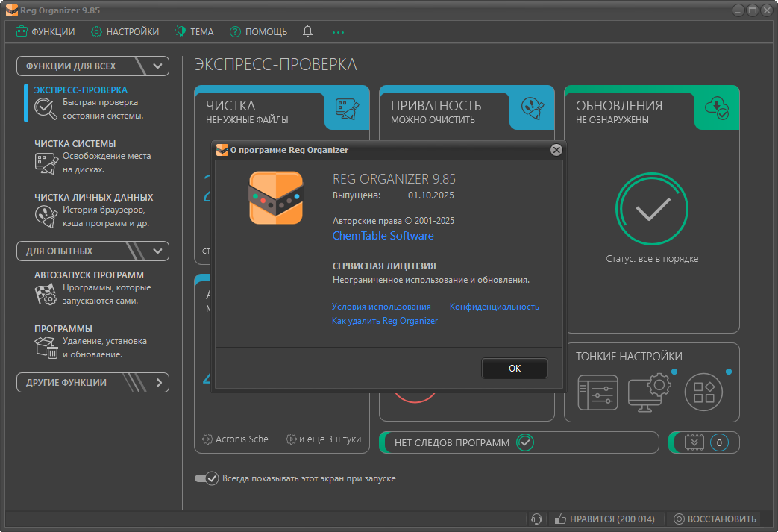Close the About Reg Organizer dialog
This screenshot has width=778, height=532.
(556, 150)
